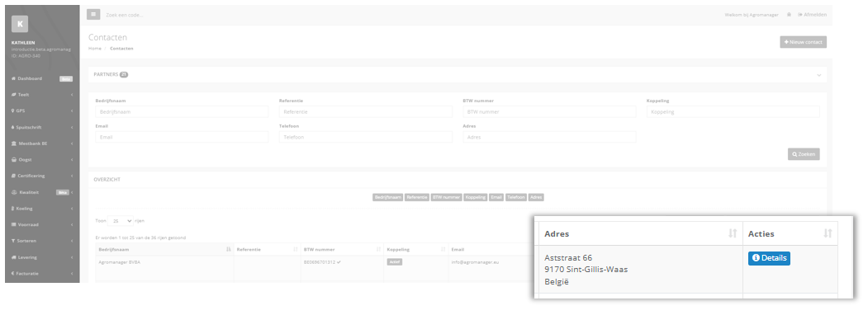Collapse the Partners panel chevron

(818, 74)
